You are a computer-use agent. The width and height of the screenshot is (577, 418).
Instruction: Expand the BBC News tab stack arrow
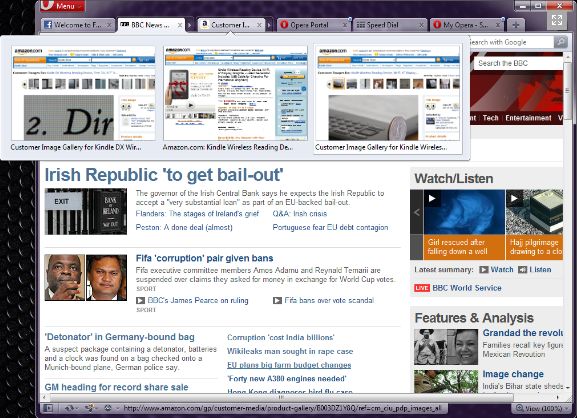tap(190, 25)
